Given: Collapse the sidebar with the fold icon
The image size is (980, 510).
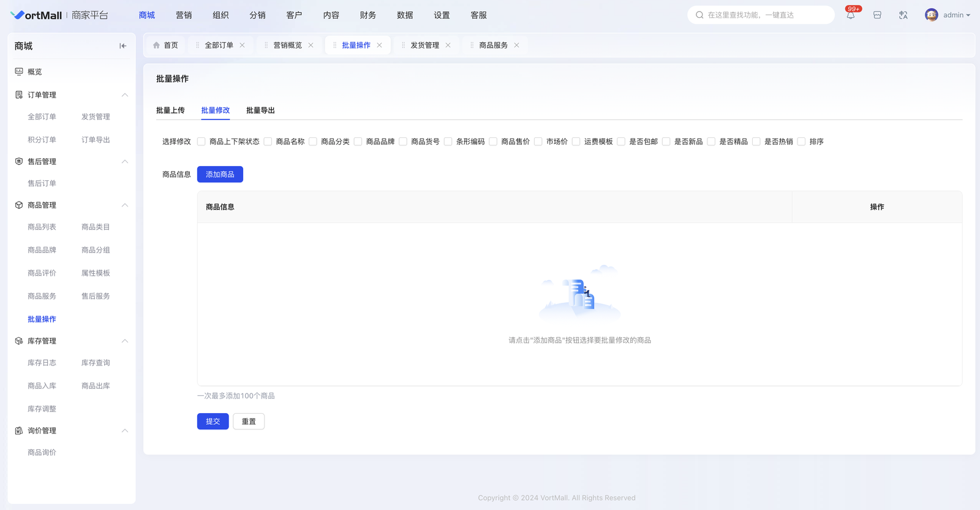Looking at the screenshot, I should pos(123,46).
